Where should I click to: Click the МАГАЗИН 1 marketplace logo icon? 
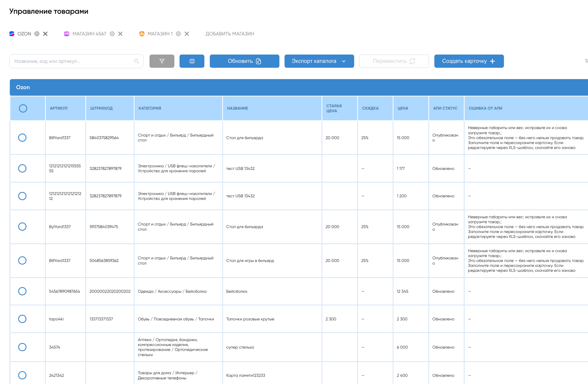tap(142, 34)
